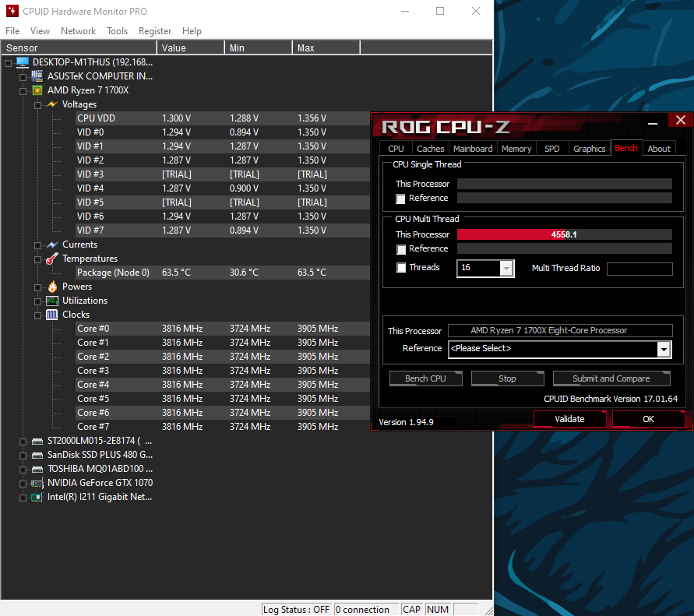Expand the NVIDIA GeForce GTX 1070 node
This screenshot has width=694, height=616.
(23, 484)
